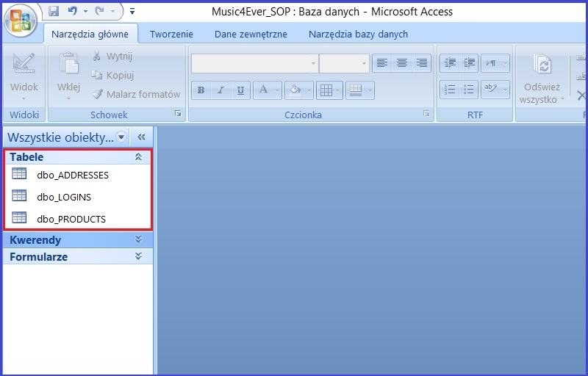Expand the Kwerendy group

click(x=137, y=239)
